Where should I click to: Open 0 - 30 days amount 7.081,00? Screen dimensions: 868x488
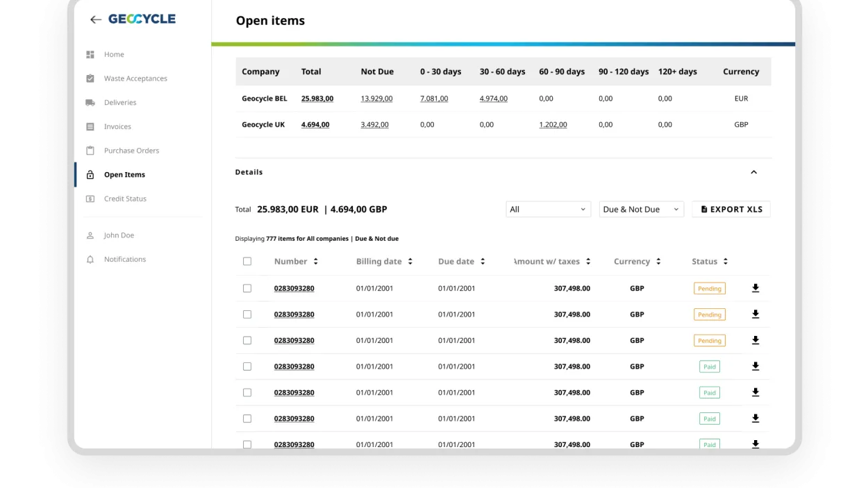(434, 99)
